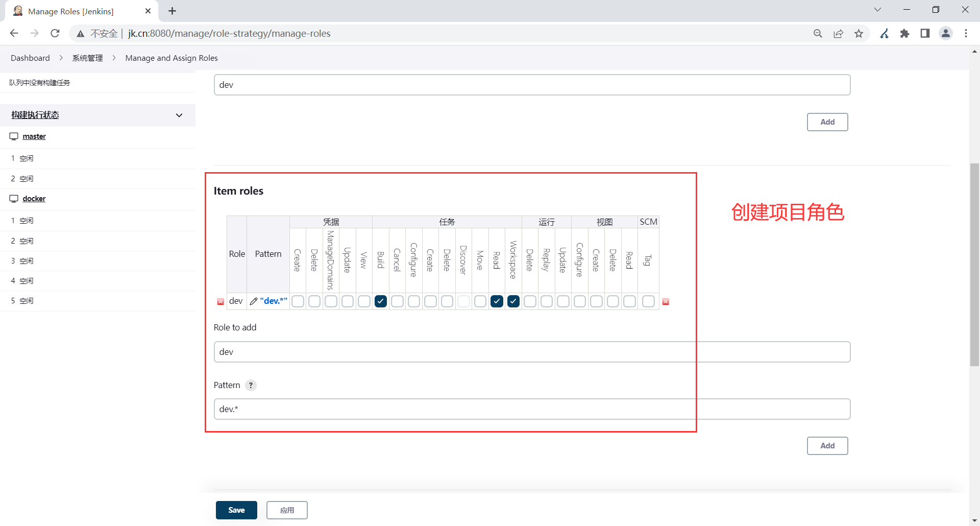Viewport: 980px width, 526px height.
Task: Open the "dev.*" pattern link
Action: 274,301
